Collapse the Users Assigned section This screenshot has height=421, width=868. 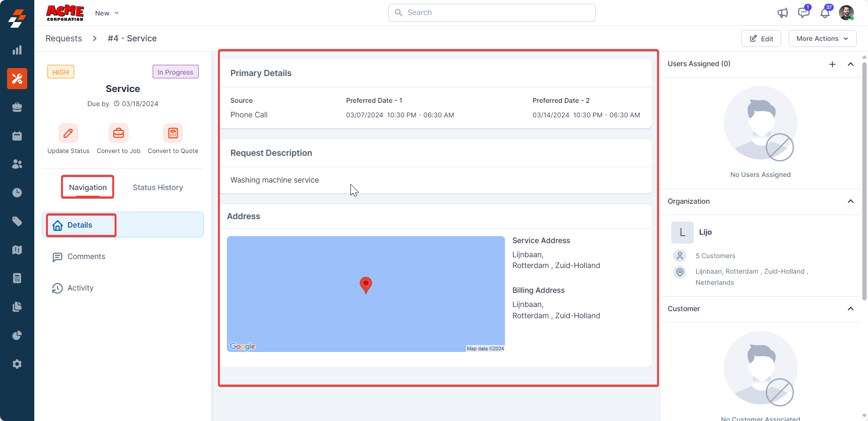point(851,64)
